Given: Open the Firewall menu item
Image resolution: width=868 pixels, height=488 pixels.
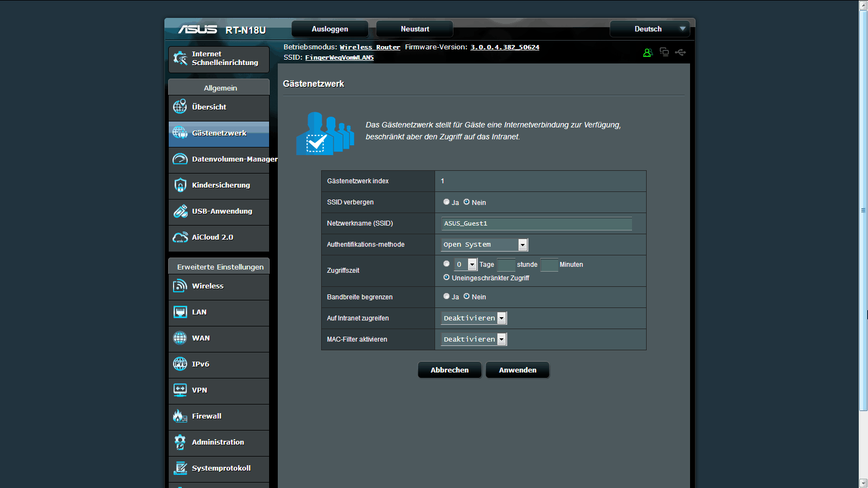Looking at the screenshot, I should click(x=219, y=416).
